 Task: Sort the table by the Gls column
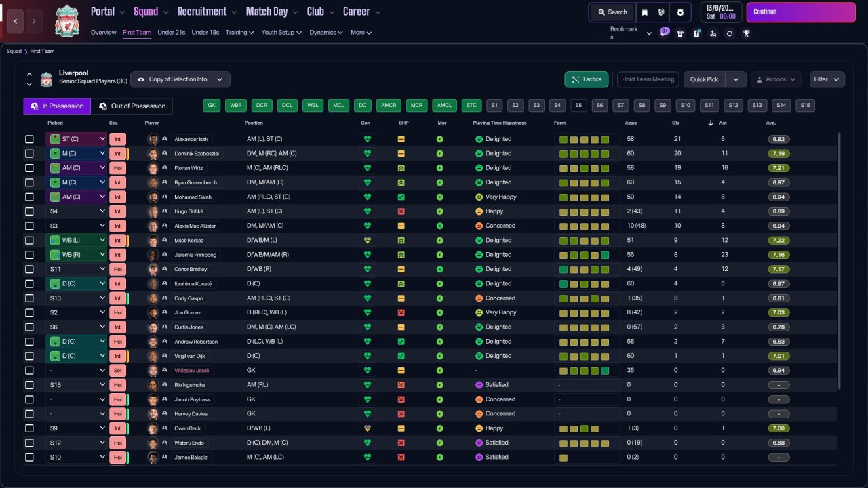tap(676, 123)
